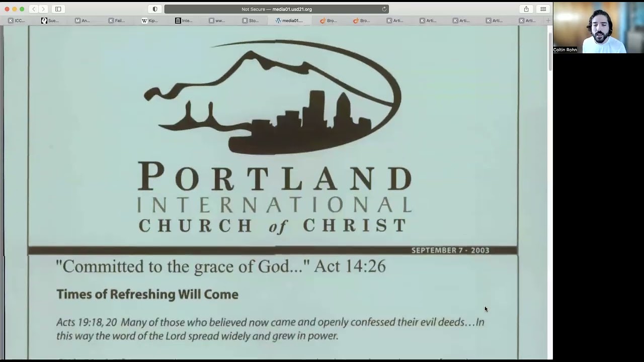Select the active media01... tab
Viewport: 644px width, 362px height.
pyautogui.click(x=289, y=21)
